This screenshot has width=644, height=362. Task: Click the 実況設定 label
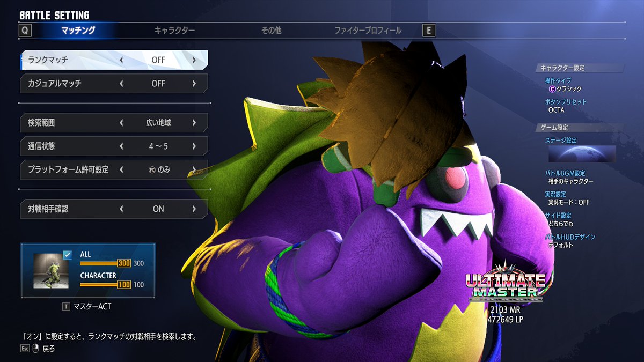coord(555,194)
